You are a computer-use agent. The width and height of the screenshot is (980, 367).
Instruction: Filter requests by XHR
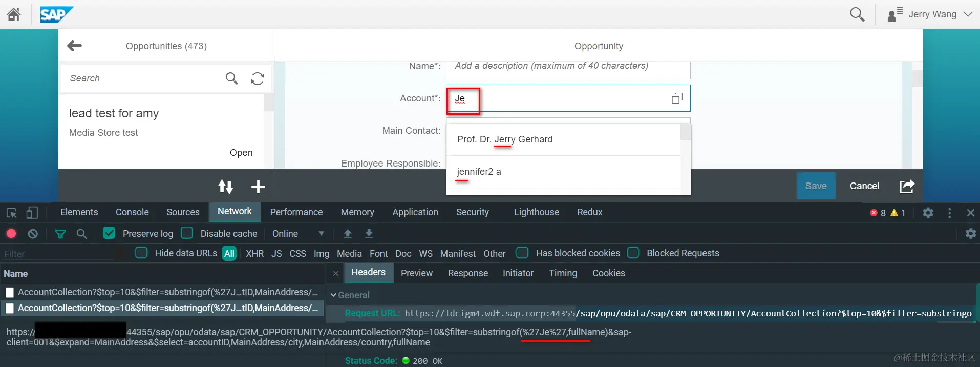(254, 254)
